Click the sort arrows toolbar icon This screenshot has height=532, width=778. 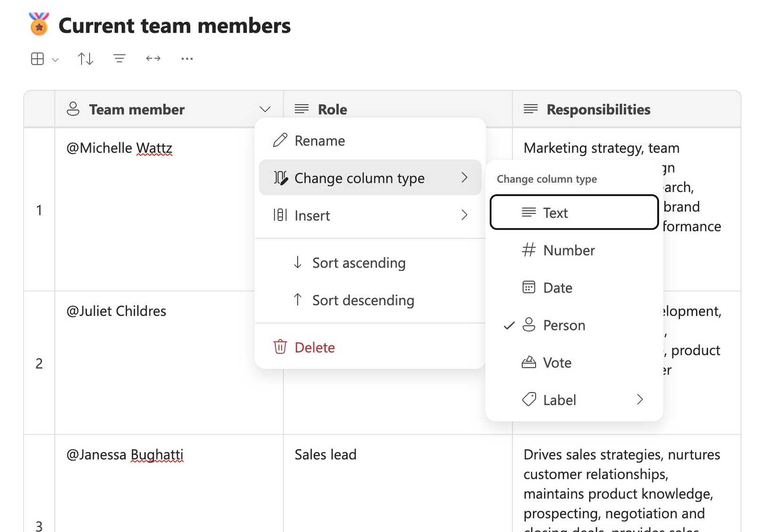[x=85, y=58]
